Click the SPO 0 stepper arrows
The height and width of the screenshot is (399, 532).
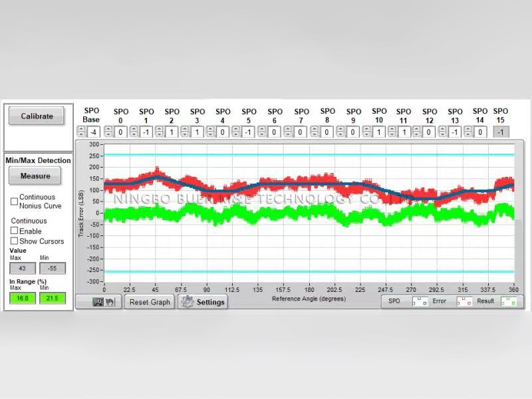[109, 132]
